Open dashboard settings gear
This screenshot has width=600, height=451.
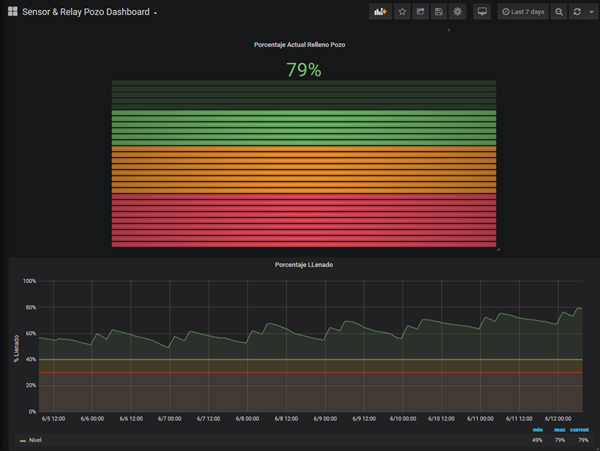(x=457, y=12)
